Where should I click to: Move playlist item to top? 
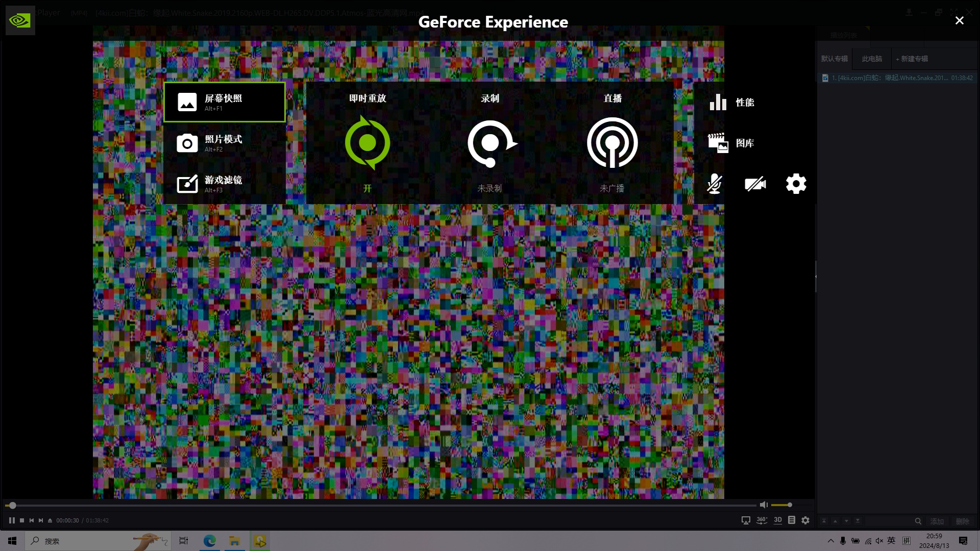pyautogui.click(x=824, y=521)
